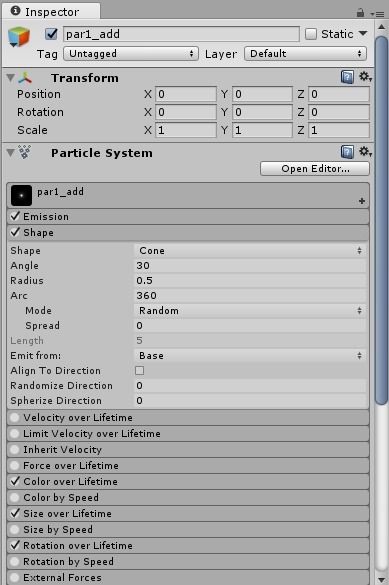Click the Rotation Y field
Image resolution: width=389 pixels, height=585 pixels.
262,112
